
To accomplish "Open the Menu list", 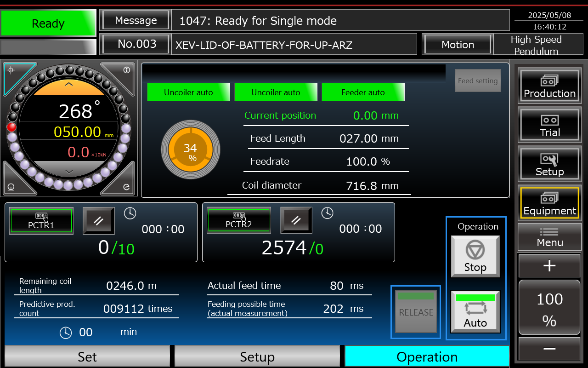I will 549,237.
